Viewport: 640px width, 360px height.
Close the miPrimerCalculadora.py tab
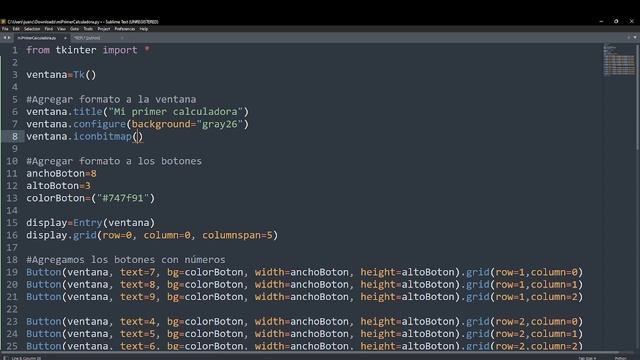pos(65,38)
